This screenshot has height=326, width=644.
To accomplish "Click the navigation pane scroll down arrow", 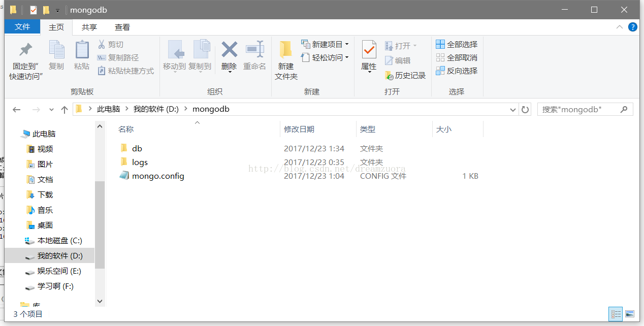I will pyautogui.click(x=100, y=301).
